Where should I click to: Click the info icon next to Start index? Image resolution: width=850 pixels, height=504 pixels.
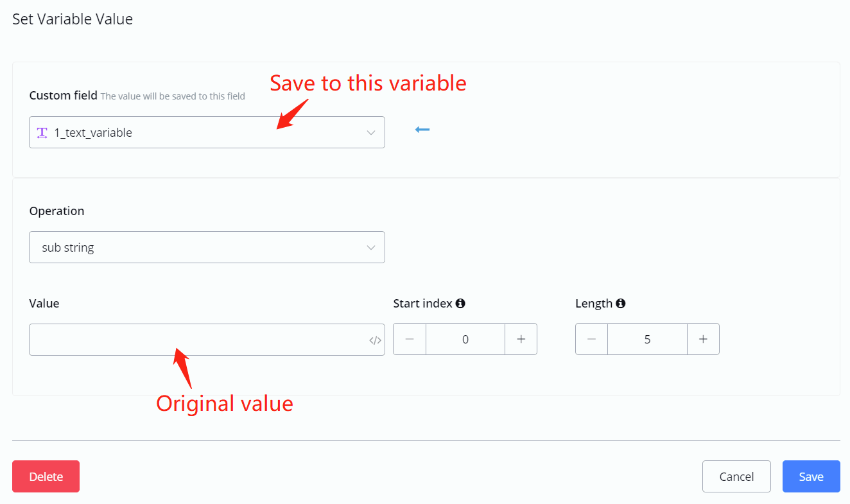click(x=460, y=304)
